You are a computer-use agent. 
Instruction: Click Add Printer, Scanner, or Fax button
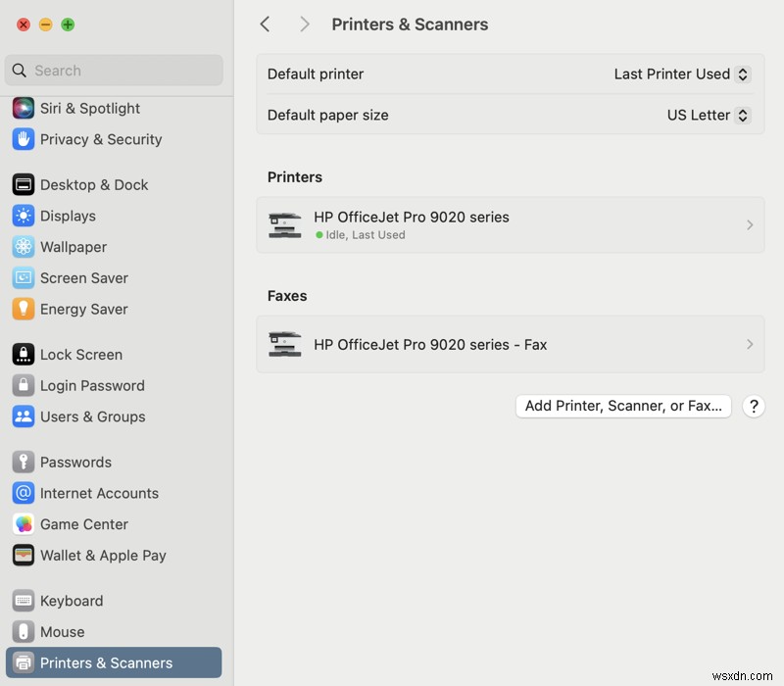coord(623,406)
